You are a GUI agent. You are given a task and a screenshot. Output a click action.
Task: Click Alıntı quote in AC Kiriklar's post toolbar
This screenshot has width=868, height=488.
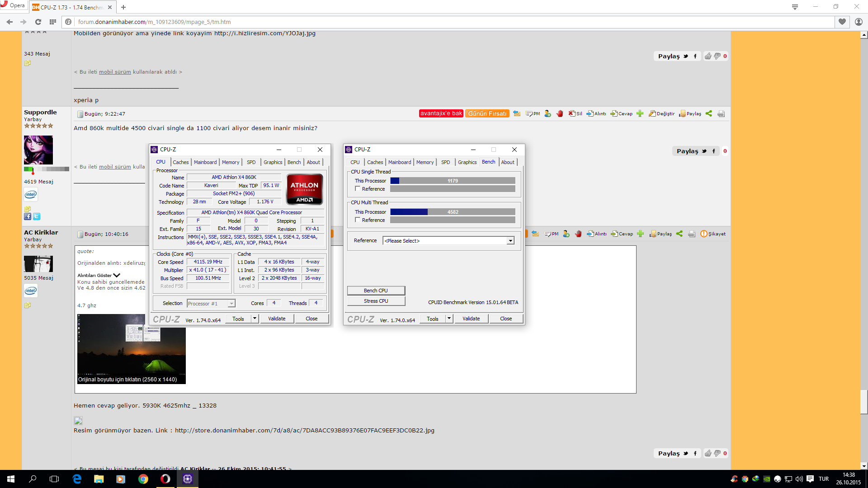tap(597, 234)
